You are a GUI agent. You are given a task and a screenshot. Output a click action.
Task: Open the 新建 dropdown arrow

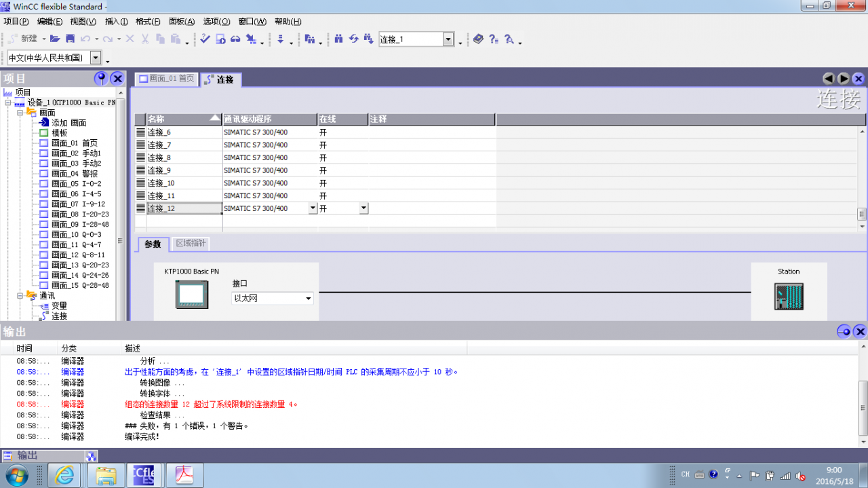44,39
